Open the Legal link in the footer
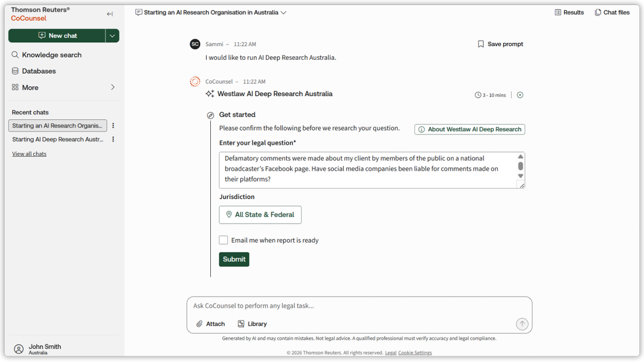 pos(390,353)
